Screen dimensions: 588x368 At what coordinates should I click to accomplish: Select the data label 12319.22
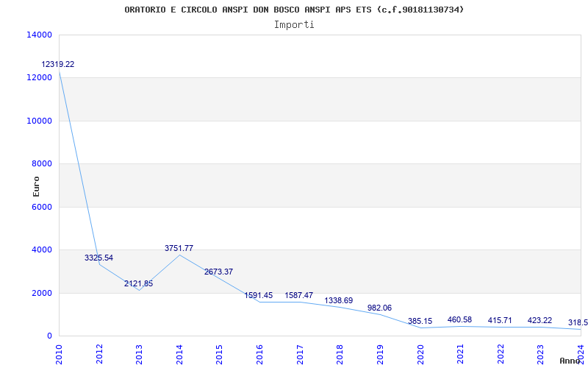[x=58, y=64]
